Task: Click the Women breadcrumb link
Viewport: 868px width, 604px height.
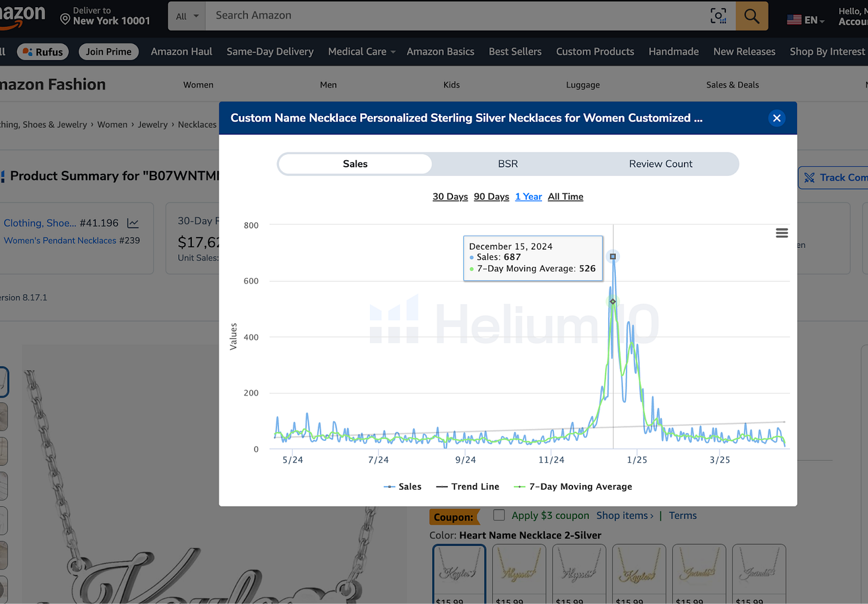Action: click(112, 124)
